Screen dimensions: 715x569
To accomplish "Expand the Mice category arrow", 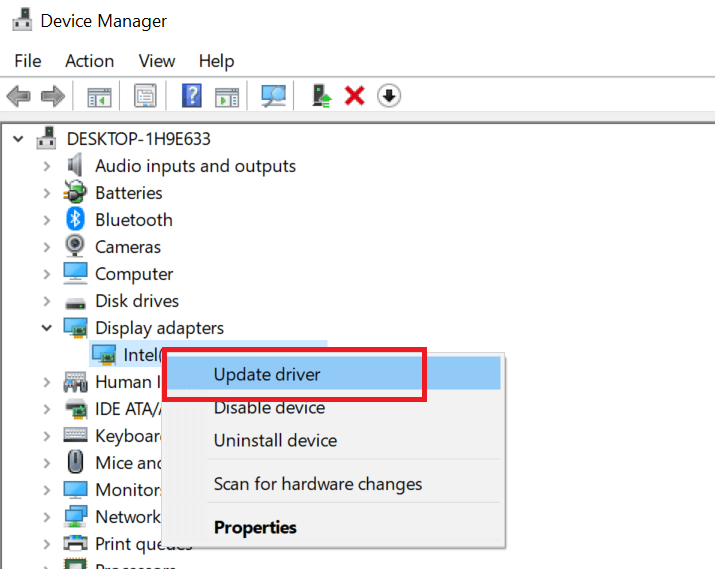I will [47, 463].
